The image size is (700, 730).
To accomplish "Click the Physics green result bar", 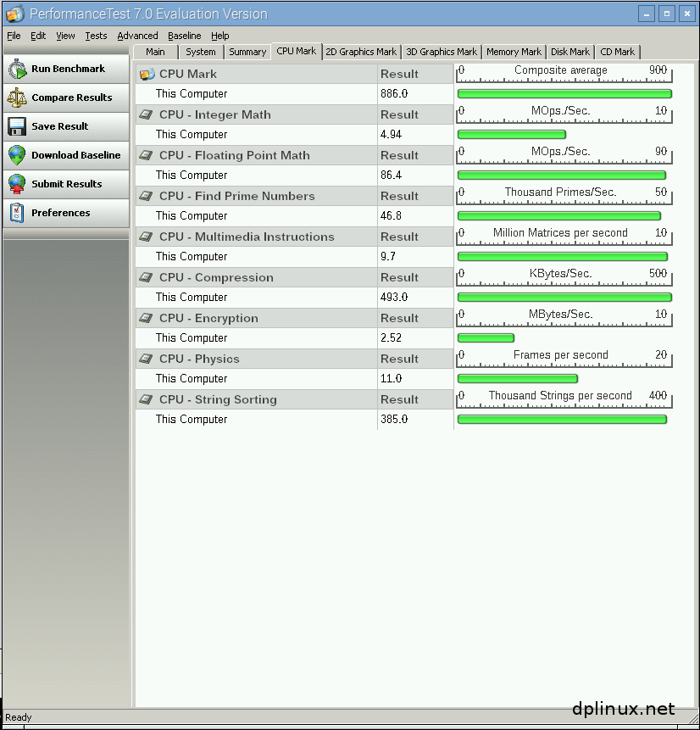I will [518, 378].
